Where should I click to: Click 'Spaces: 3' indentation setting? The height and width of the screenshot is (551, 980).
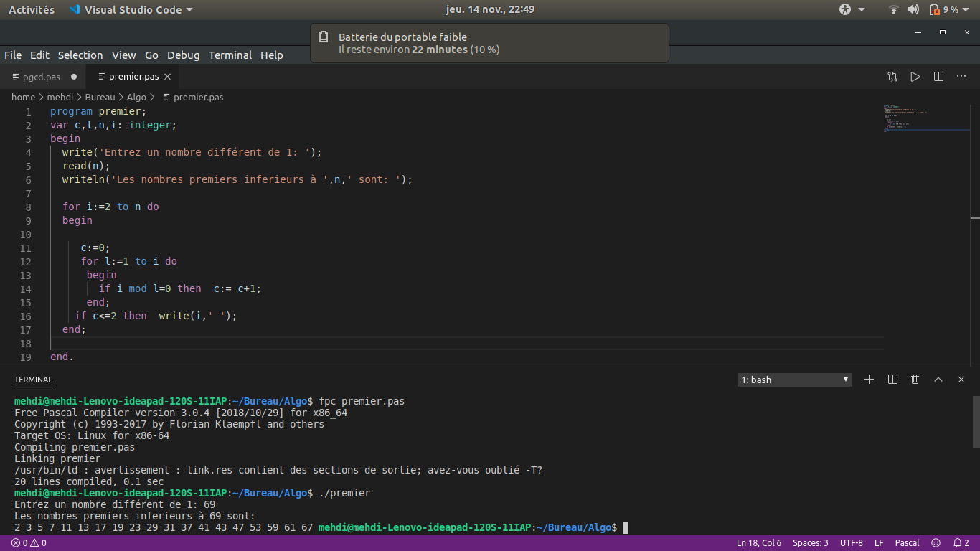point(811,543)
